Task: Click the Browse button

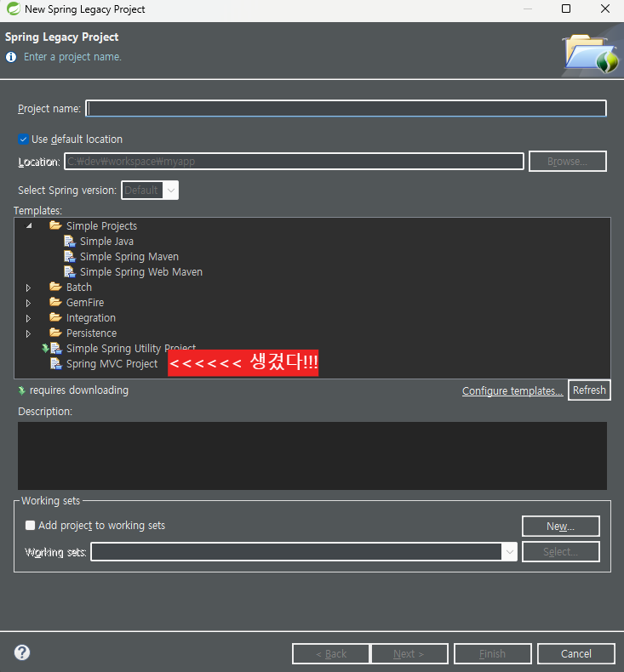Action: (568, 161)
